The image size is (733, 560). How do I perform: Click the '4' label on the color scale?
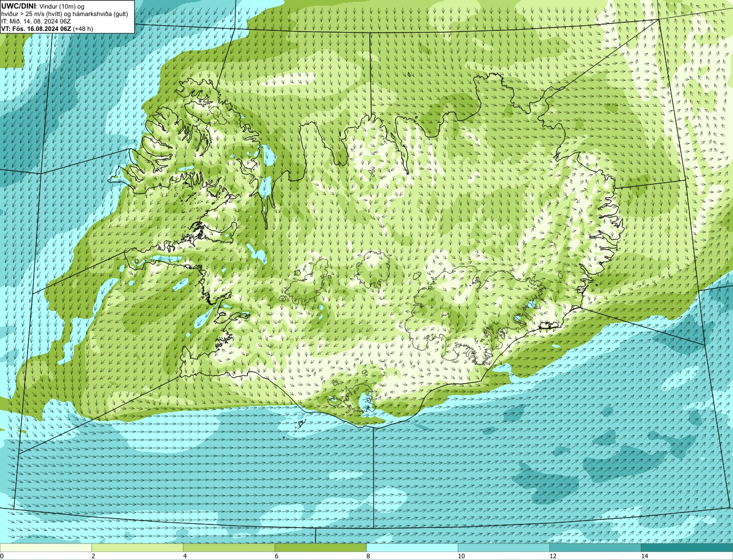click(x=184, y=556)
